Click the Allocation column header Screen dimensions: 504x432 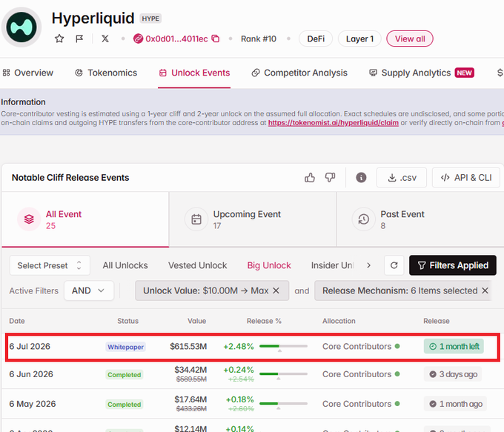[x=339, y=321]
